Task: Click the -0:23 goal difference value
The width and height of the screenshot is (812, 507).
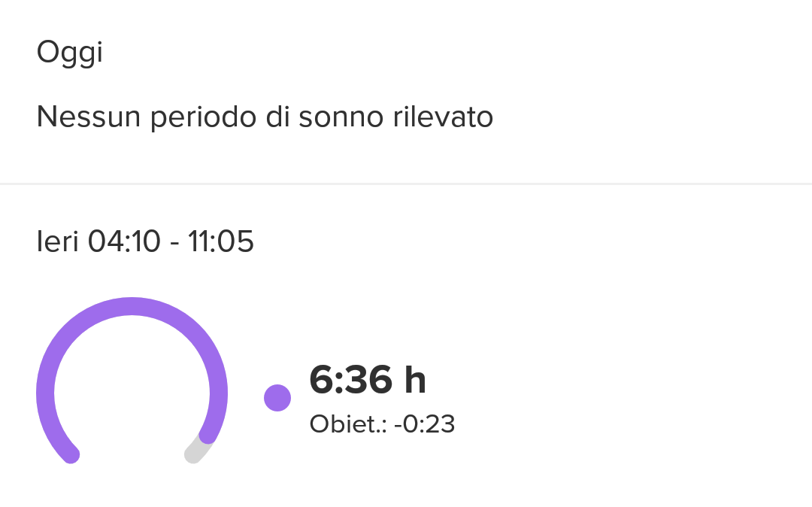Action: coord(425,424)
